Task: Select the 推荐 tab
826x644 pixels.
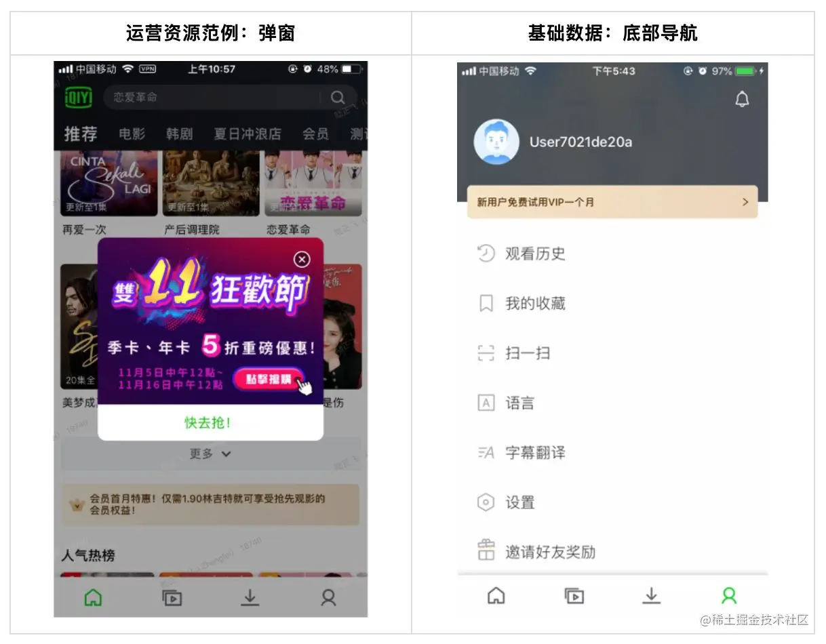Action: point(81,134)
